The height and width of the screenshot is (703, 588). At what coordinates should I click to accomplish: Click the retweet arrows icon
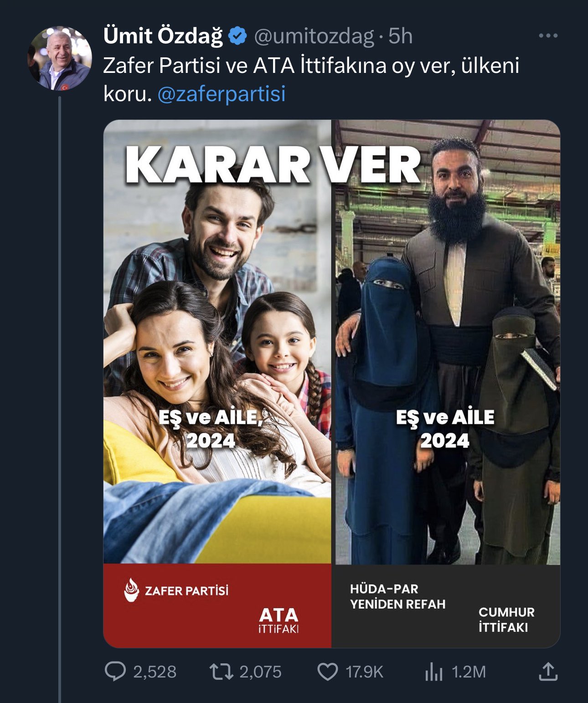221,672
